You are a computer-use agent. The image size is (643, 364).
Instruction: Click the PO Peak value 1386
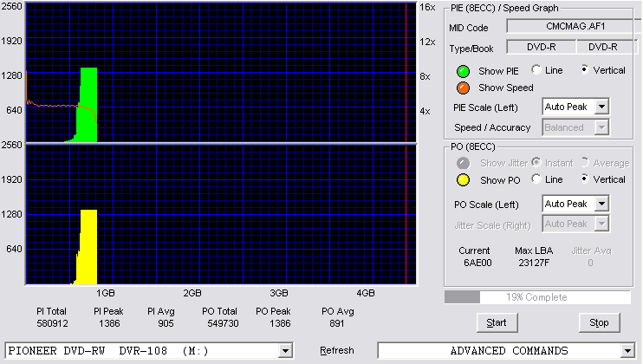point(280,323)
